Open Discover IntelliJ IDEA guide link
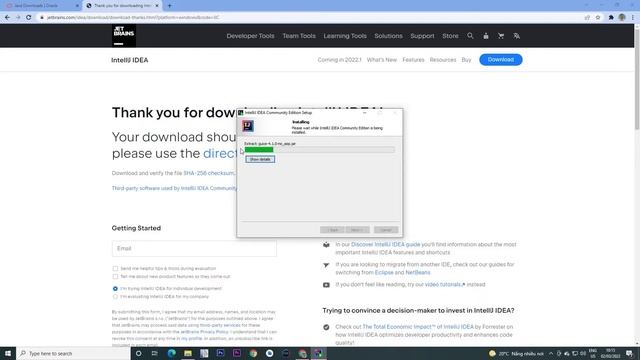640x360 pixels. click(x=385, y=244)
